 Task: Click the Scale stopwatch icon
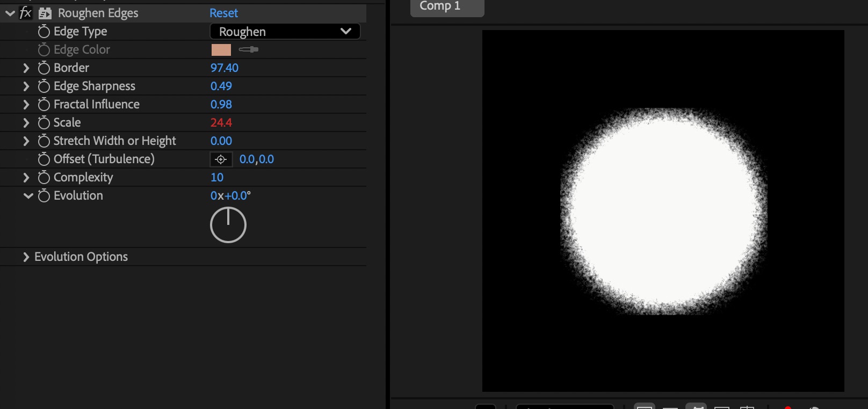click(44, 123)
